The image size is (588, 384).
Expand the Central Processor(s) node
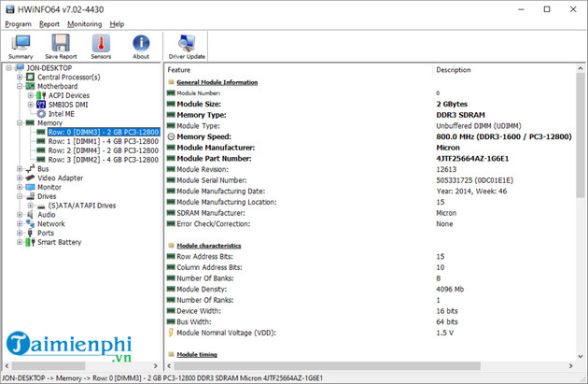tap(20, 77)
